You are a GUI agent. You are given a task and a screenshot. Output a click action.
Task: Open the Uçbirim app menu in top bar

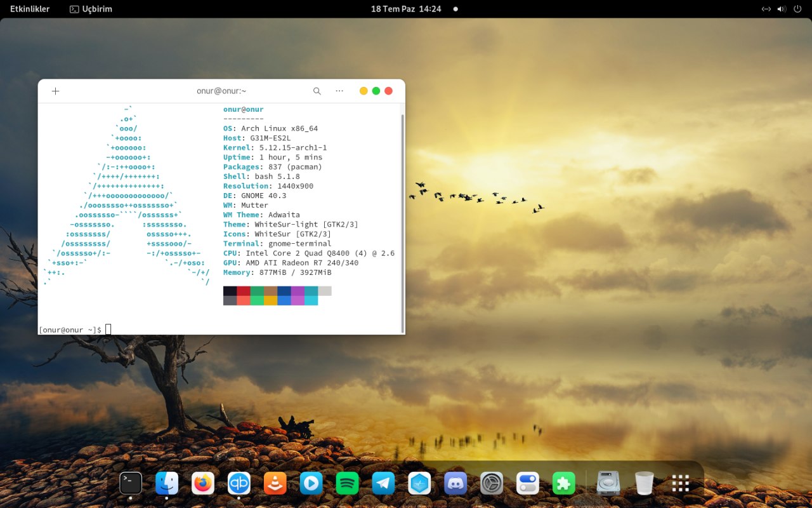pos(91,9)
